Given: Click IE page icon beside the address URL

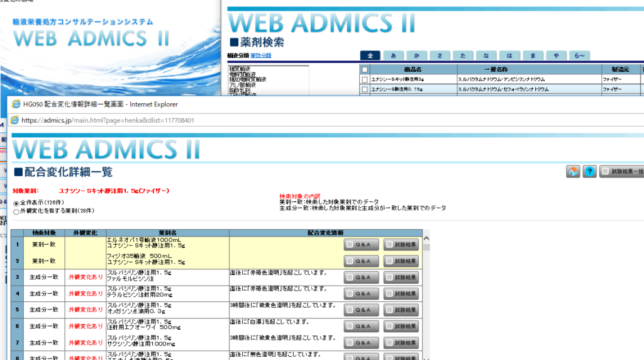Looking at the screenshot, I should tap(14, 120).
